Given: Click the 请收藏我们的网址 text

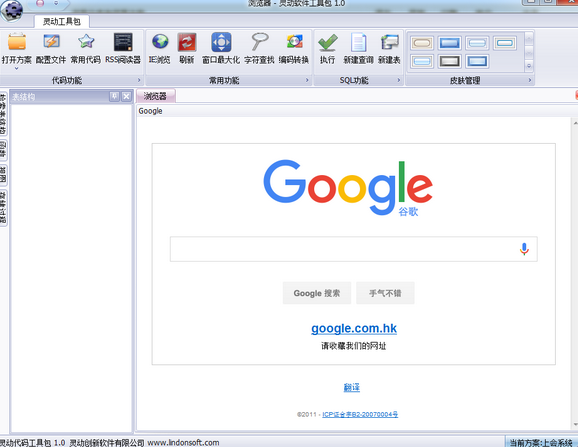Looking at the screenshot, I should tap(354, 346).
